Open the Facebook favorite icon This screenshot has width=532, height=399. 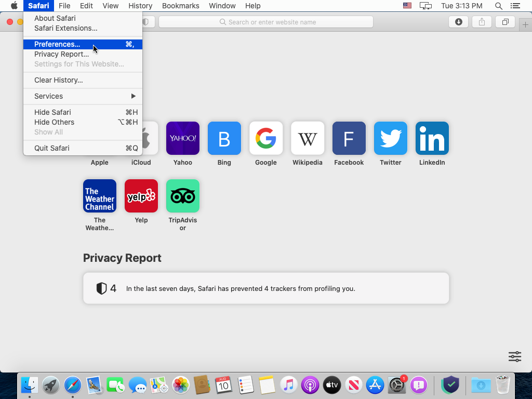[349, 138]
